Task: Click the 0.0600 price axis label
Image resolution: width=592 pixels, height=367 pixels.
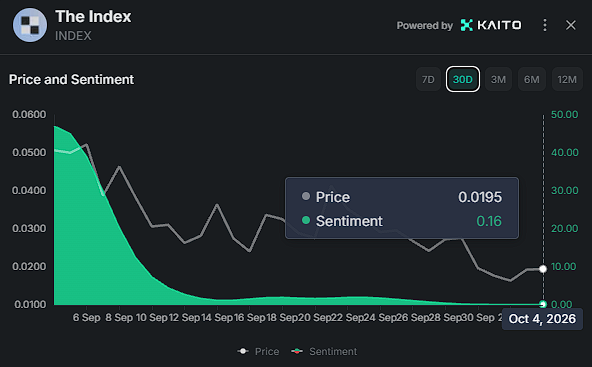Action: click(29, 114)
